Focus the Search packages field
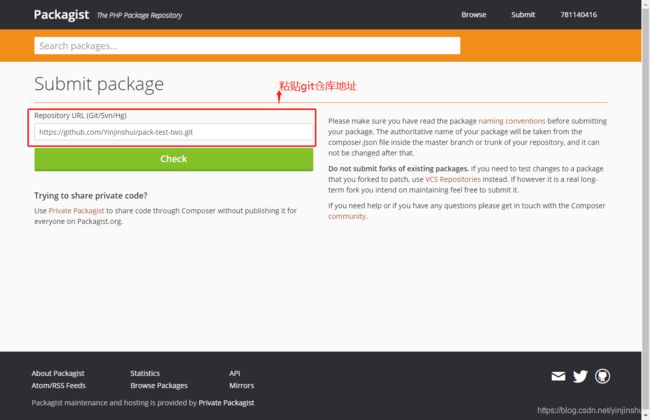Viewport: 650px width, 420px height. pyautogui.click(x=247, y=46)
